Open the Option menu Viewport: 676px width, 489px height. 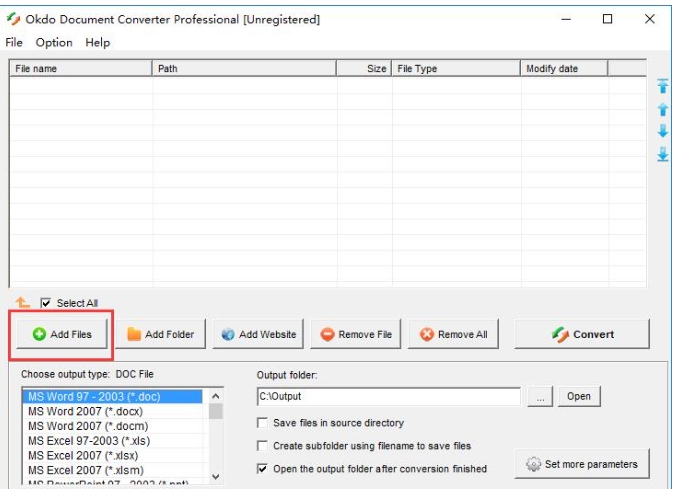tap(54, 42)
